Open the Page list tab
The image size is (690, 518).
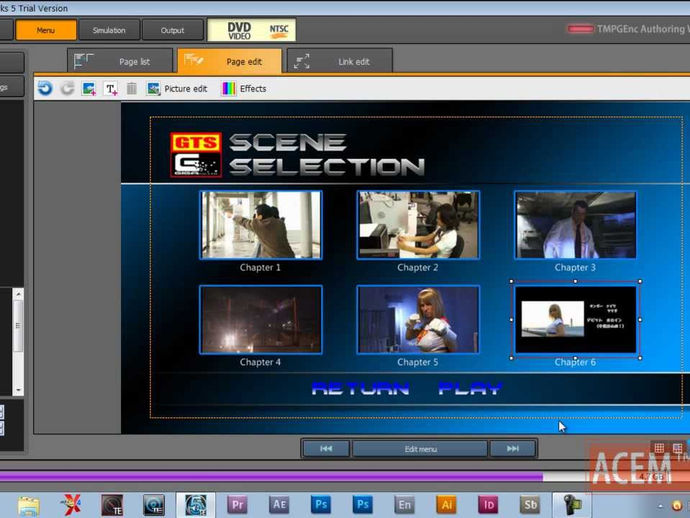(120, 61)
